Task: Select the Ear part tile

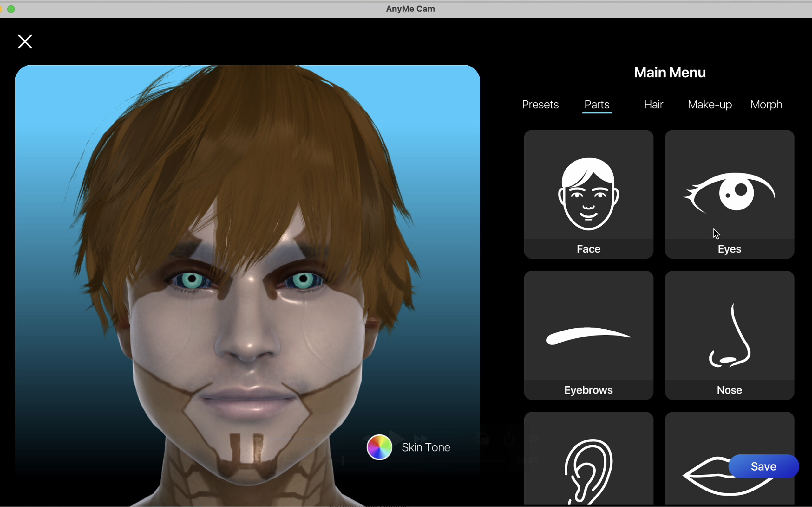Action: 588,469
